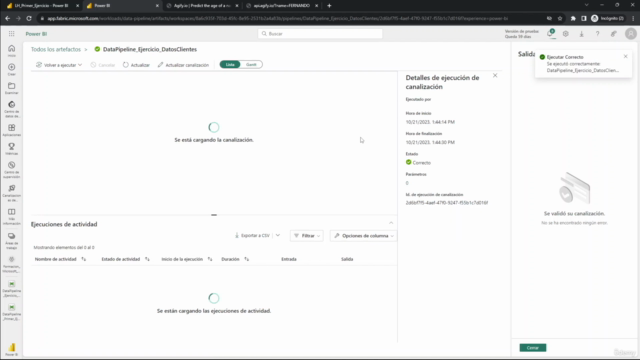This screenshot has width=640, height=360.
Task: Click the browser address bar
Action: tap(278, 18)
